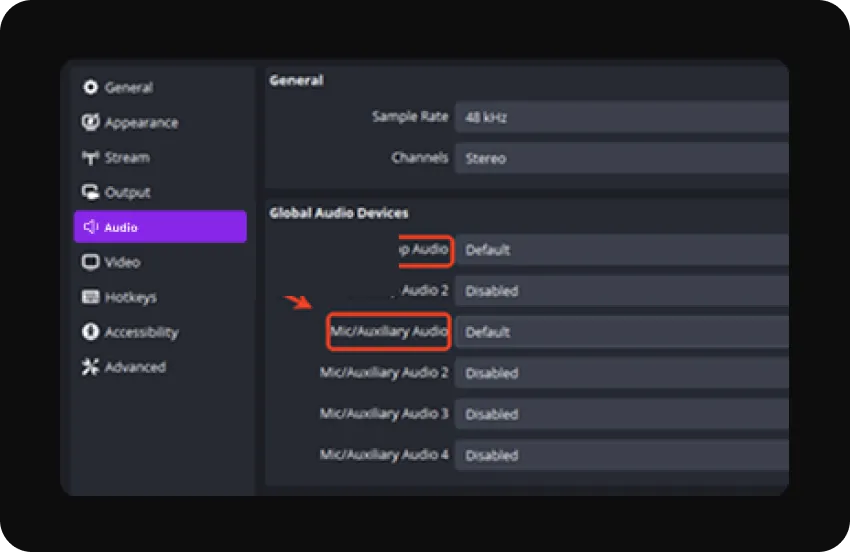Open the Accessibility settings tab
Viewport: 850px width, 552px height.
[x=130, y=332]
